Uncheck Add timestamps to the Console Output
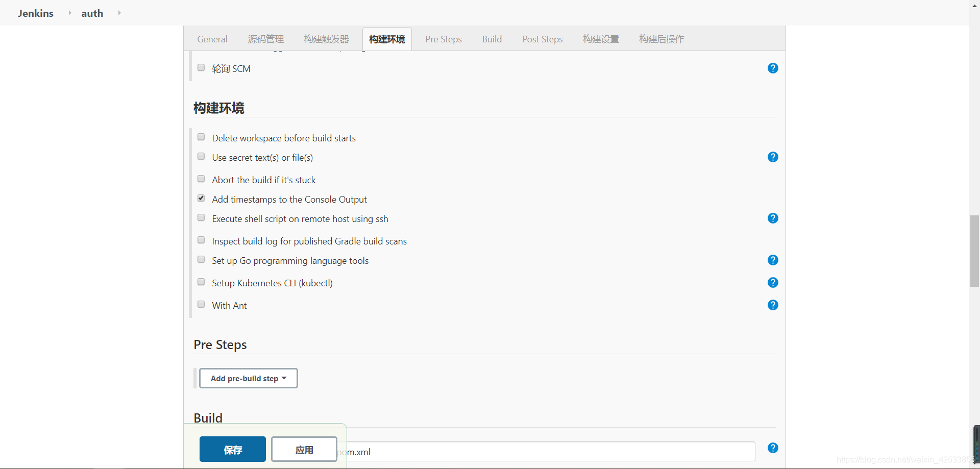Viewport: 980px width, 469px height. [201, 198]
